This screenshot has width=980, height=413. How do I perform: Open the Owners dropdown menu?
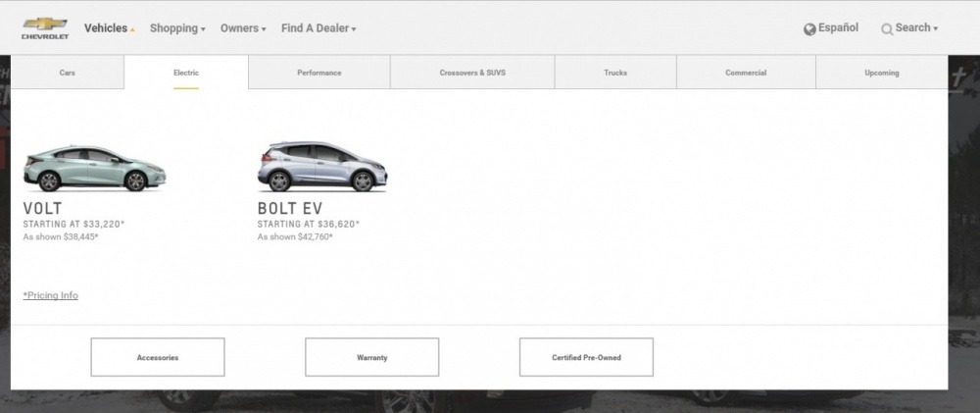click(x=243, y=28)
